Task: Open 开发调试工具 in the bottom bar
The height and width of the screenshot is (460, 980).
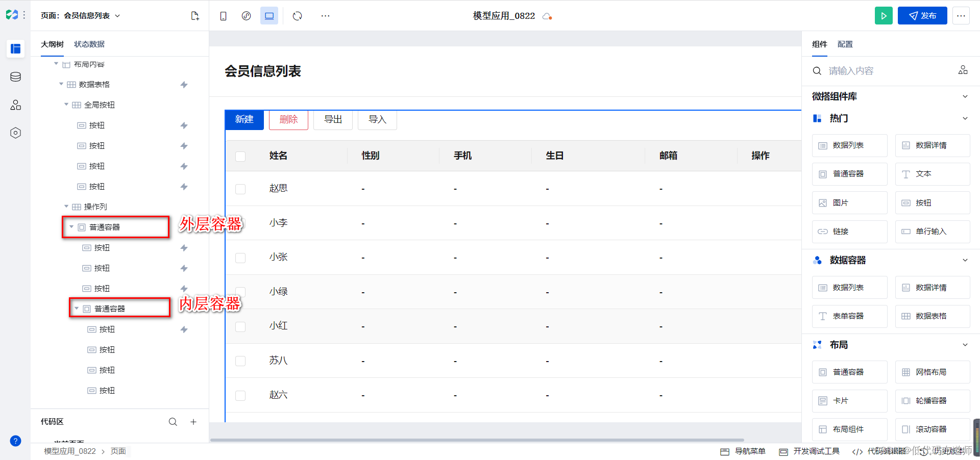Action: coord(810,451)
